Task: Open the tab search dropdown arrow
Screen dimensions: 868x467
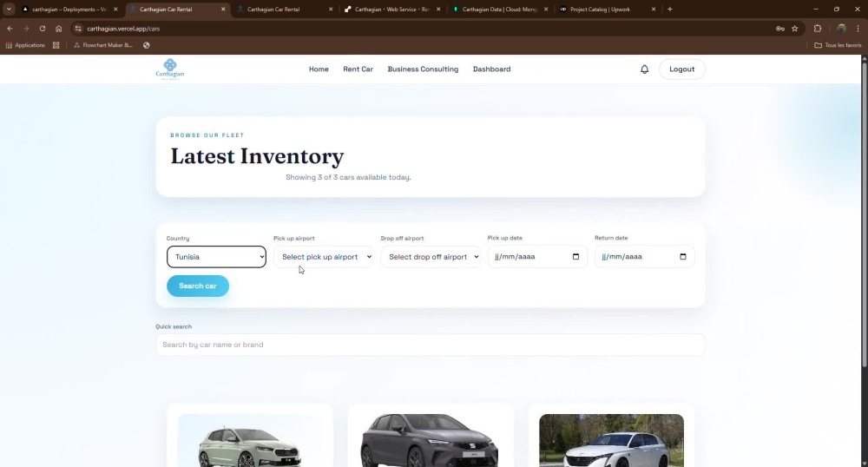Action: [x=9, y=9]
